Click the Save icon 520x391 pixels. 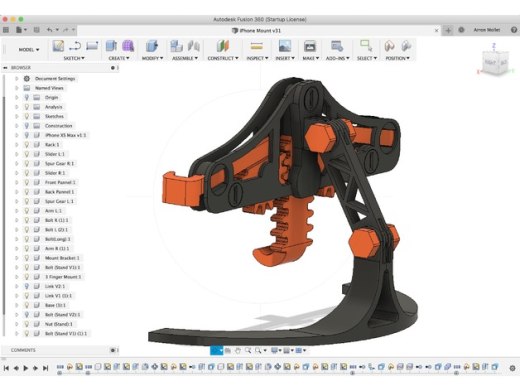click(37, 30)
